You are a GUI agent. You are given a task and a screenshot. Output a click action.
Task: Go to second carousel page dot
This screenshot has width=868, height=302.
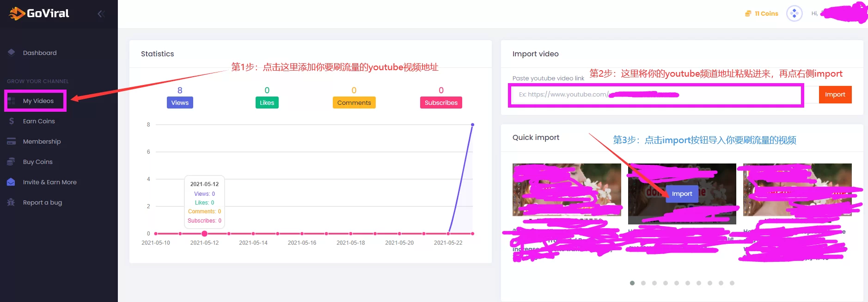pos(643,283)
